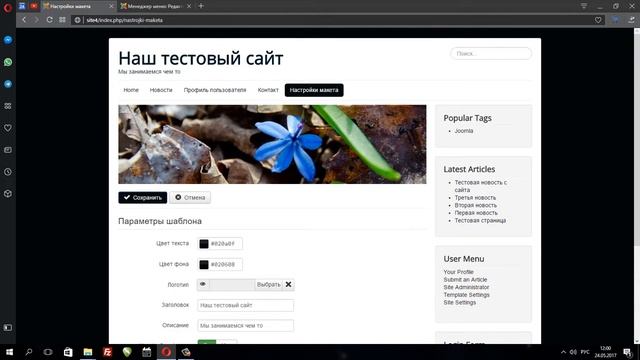The image size is (640, 360).
Task: Open Submit an Article link
Action: point(465,280)
